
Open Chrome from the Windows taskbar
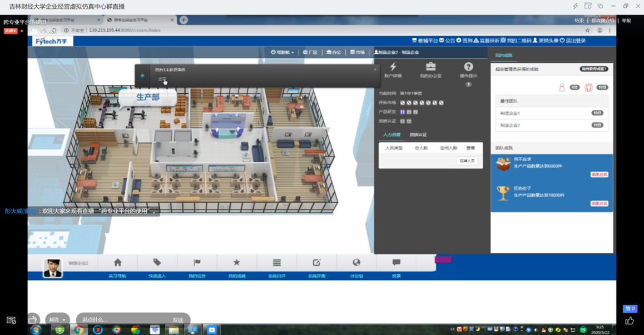79,329
